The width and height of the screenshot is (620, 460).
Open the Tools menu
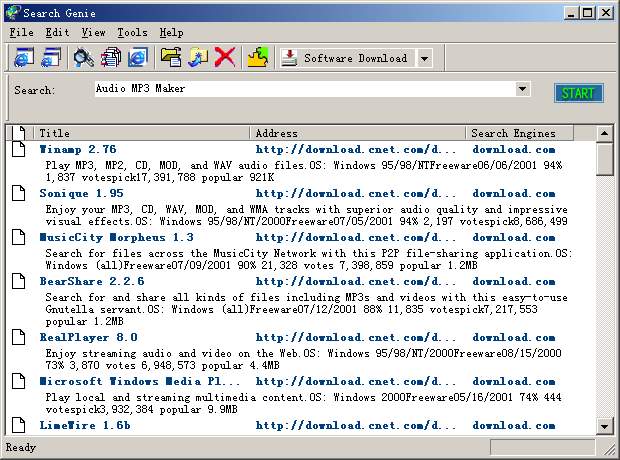(x=132, y=32)
